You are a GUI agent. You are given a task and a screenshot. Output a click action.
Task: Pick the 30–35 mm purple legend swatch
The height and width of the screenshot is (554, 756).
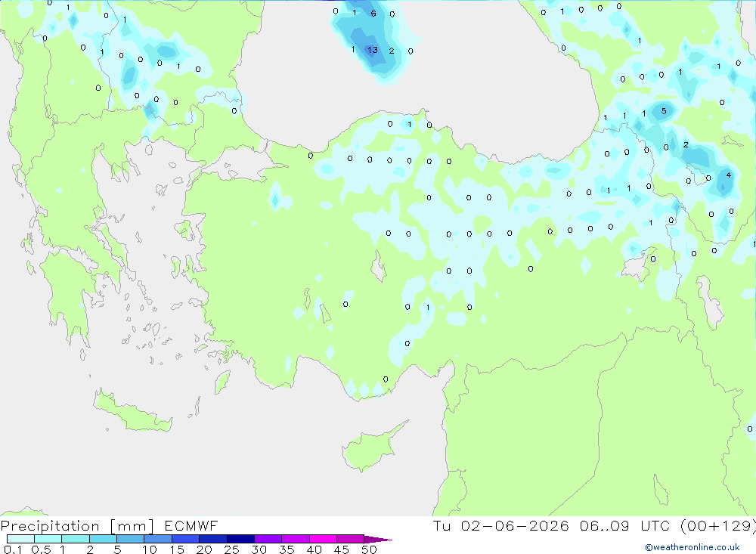[x=268, y=539]
